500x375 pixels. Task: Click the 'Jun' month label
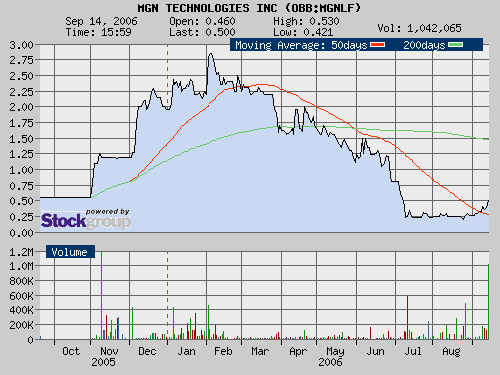click(375, 351)
